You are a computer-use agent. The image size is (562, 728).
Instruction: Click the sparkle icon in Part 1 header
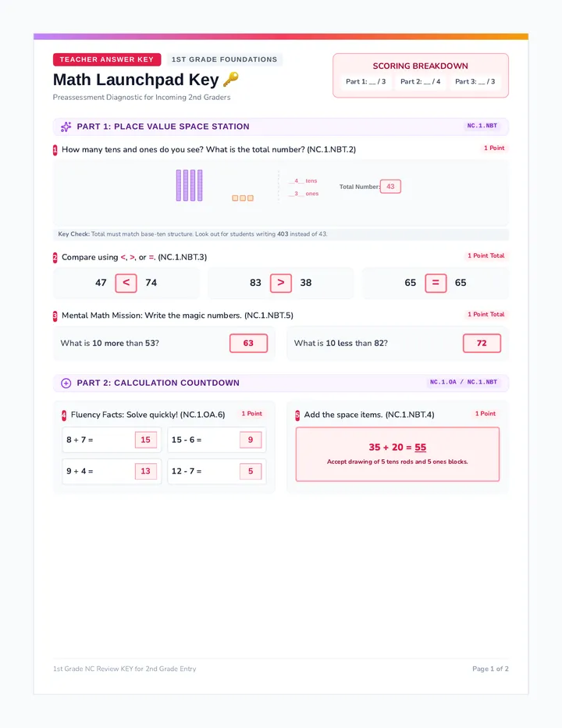click(66, 127)
